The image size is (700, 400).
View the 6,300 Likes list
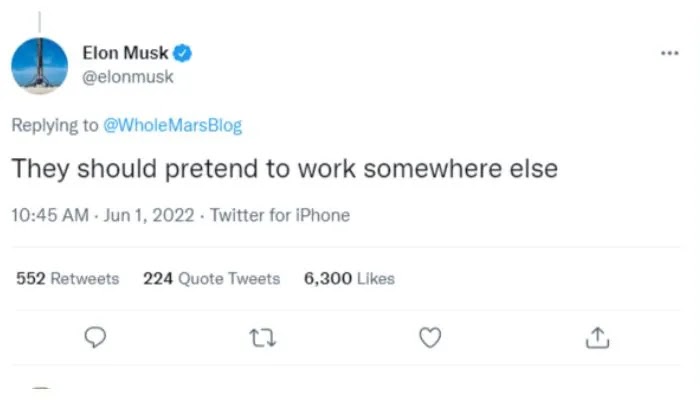pos(349,278)
